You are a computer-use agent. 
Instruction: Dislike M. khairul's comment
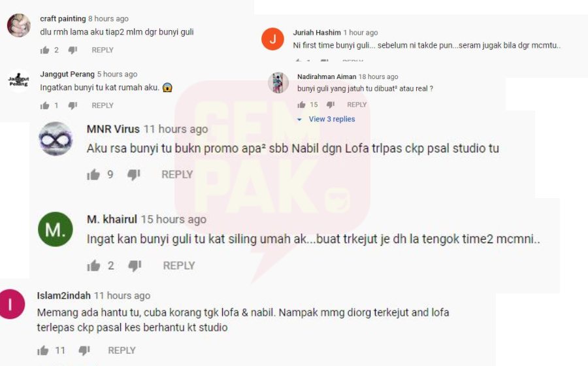pos(135,265)
